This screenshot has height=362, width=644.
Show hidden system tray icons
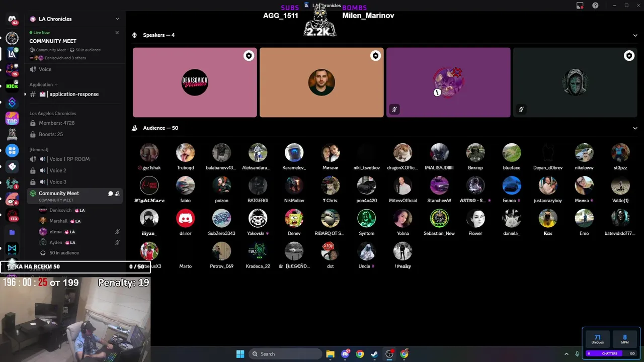pos(566,354)
